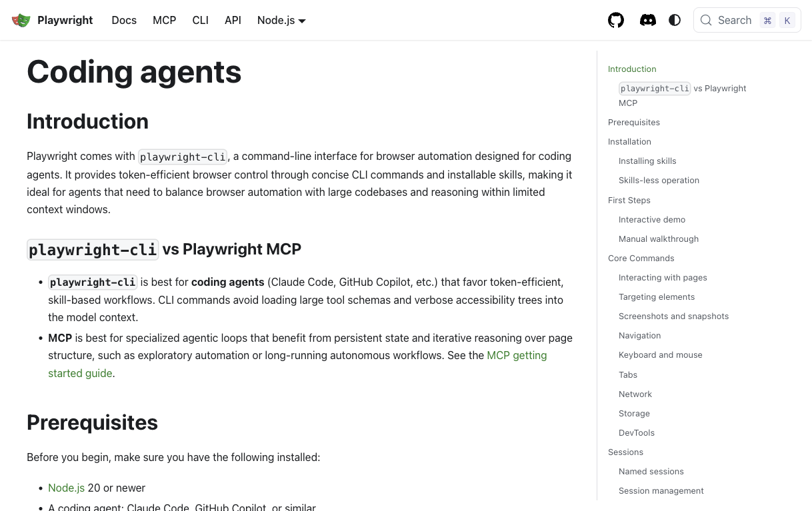Focus the Search input field
812x511 pixels.
747,20
